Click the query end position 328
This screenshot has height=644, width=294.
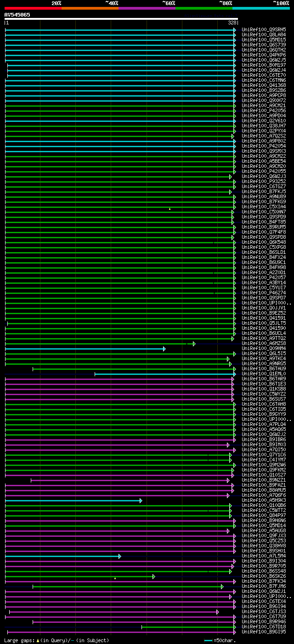232,23
